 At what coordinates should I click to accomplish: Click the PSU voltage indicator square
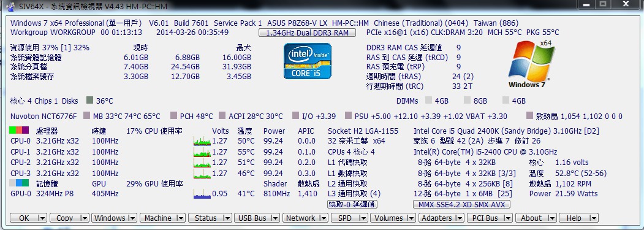349,116
